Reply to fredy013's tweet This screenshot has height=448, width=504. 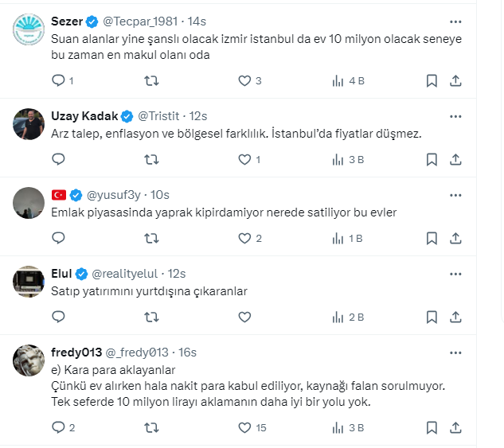[58, 428]
